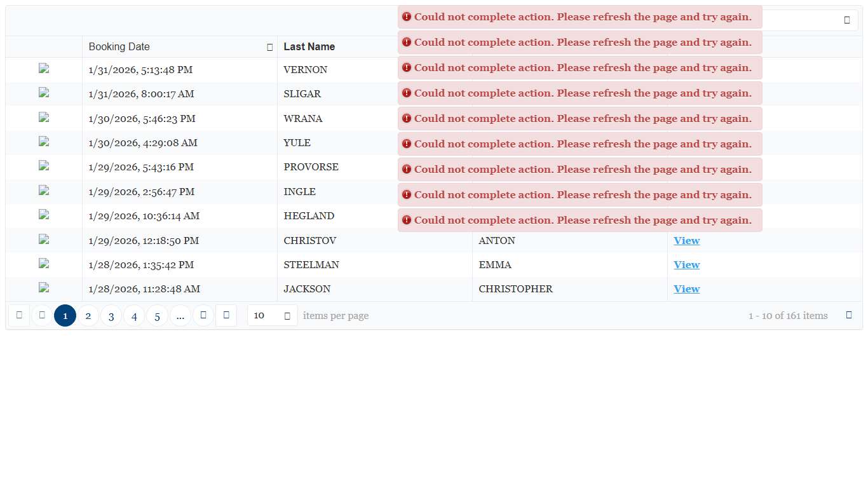Switch to page 5 in the pager
Image resolution: width=868 pixels, height=488 pixels.
tap(157, 316)
